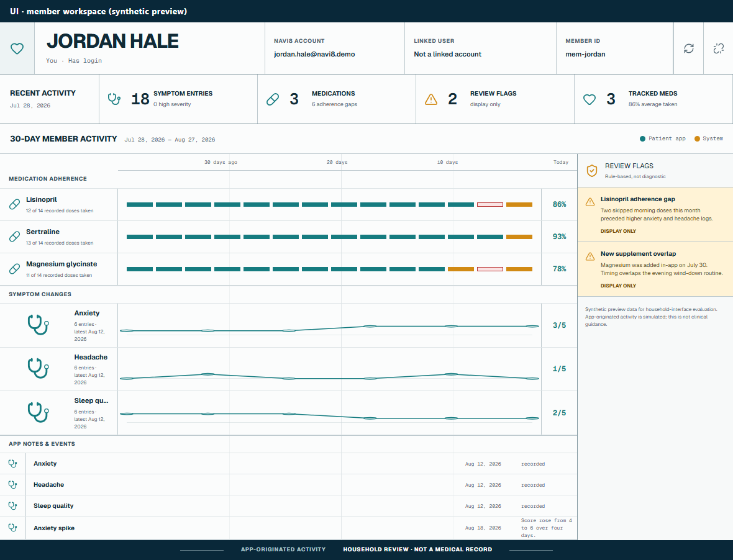Click the stethoscope icon in Sleep quality row
The width and height of the screenshot is (733, 560).
coord(39,412)
